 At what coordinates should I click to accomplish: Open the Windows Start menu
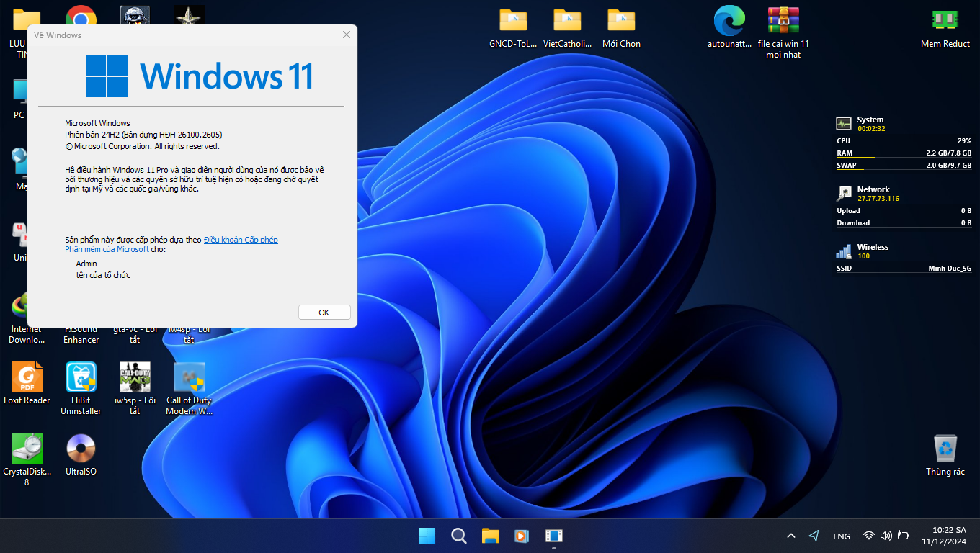[427, 536]
